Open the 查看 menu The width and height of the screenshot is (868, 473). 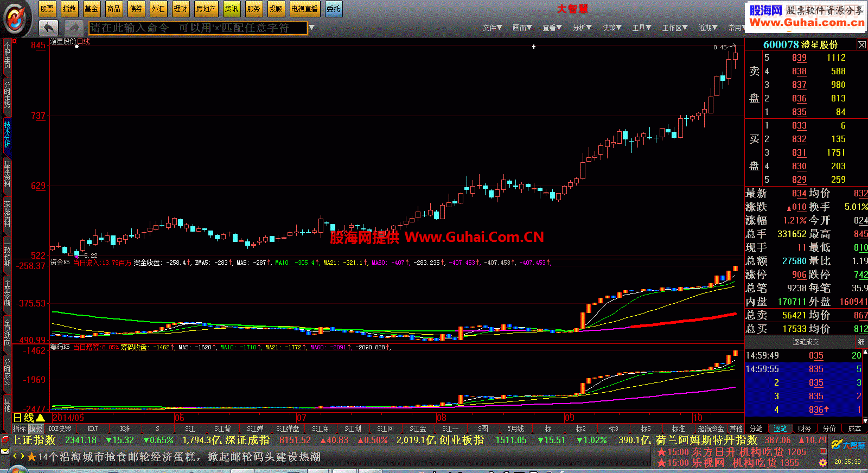point(552,28)
